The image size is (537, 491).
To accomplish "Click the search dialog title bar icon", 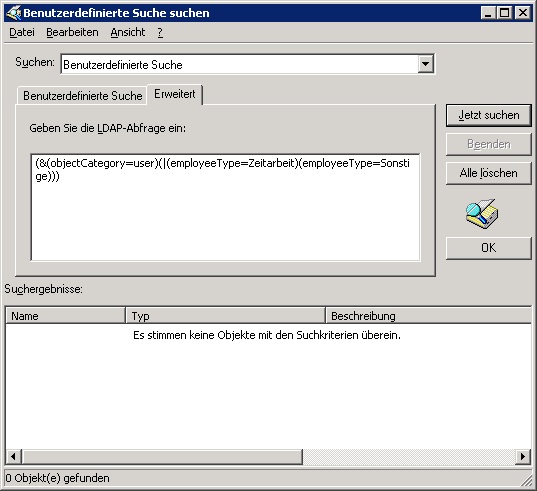I will click(14, 13).
